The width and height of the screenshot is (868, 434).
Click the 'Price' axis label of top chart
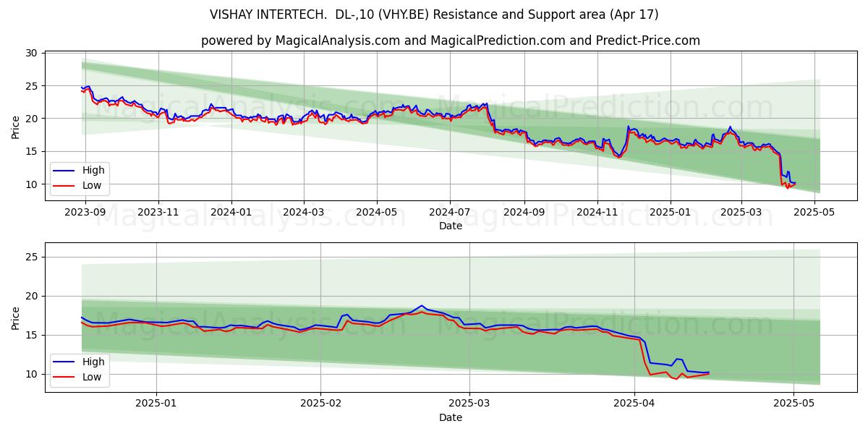(16, 126)
